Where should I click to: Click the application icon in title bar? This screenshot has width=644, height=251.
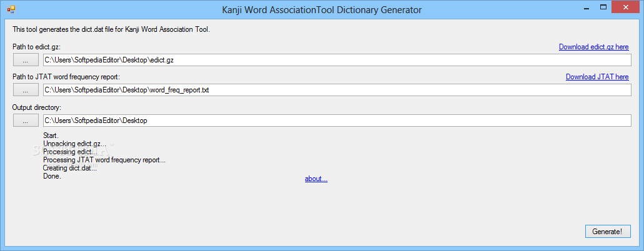click(x=11, y=9)
